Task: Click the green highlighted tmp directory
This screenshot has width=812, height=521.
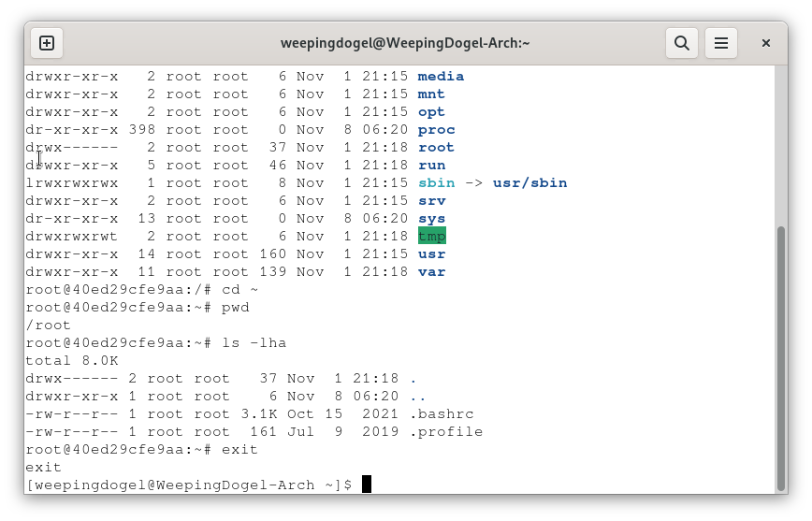Action: (431, 236)
